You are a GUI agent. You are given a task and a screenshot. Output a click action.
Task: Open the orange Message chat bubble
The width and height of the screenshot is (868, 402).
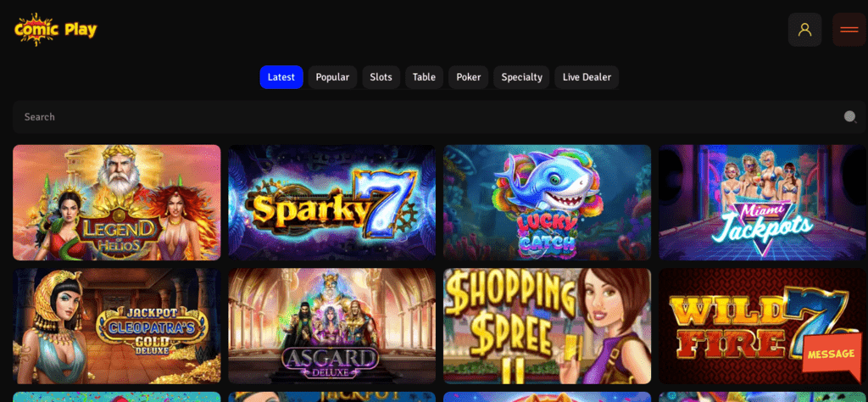pos(832,355)
